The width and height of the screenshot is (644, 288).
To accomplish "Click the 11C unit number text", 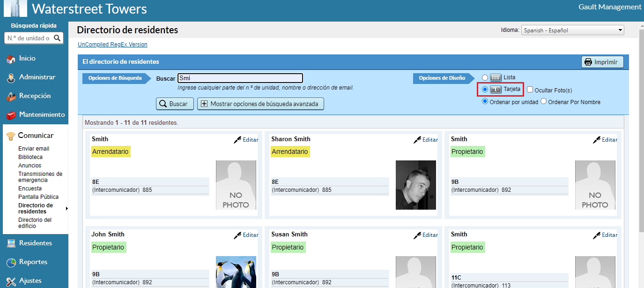I will pos(457,278).
